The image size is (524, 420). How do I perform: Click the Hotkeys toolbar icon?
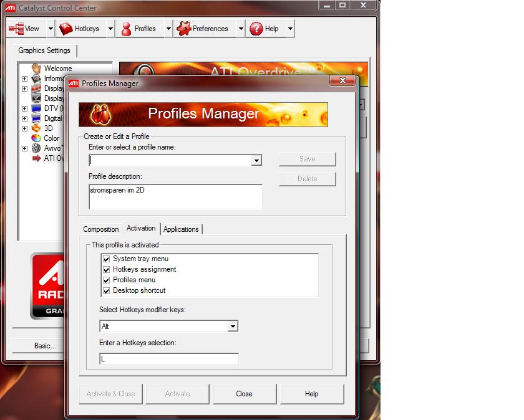click(66, 29)
